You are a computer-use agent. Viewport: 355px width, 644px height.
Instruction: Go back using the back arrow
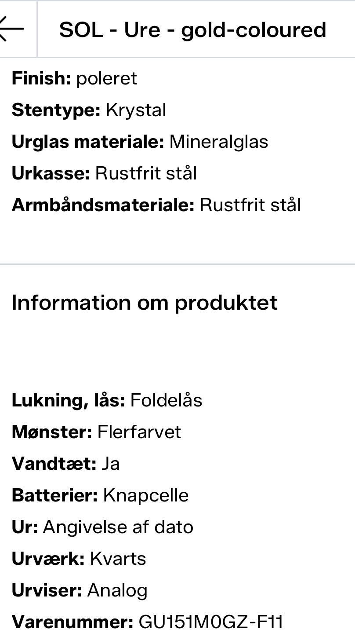pyautogui.click(x=12, y=29)
